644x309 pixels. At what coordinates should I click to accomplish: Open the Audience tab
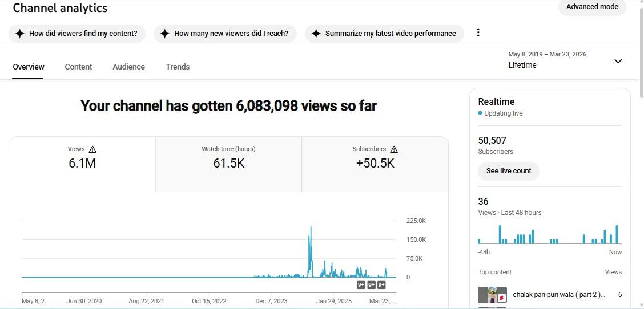(x=128, y=67)
